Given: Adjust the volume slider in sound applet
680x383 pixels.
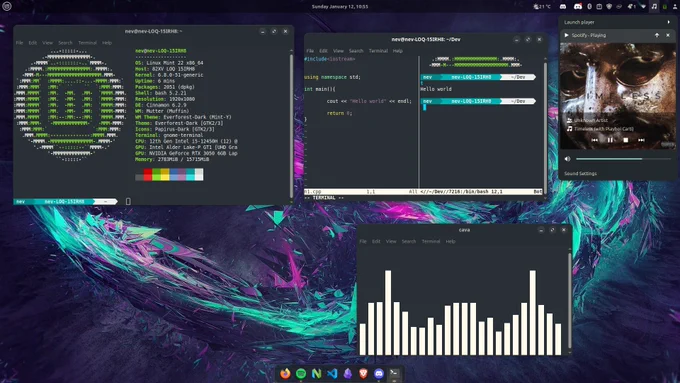Looking at the screenshot, I should [623, 159].
